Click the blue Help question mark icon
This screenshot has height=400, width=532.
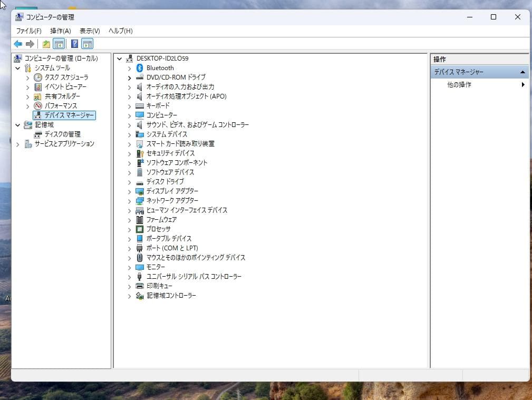75,44
